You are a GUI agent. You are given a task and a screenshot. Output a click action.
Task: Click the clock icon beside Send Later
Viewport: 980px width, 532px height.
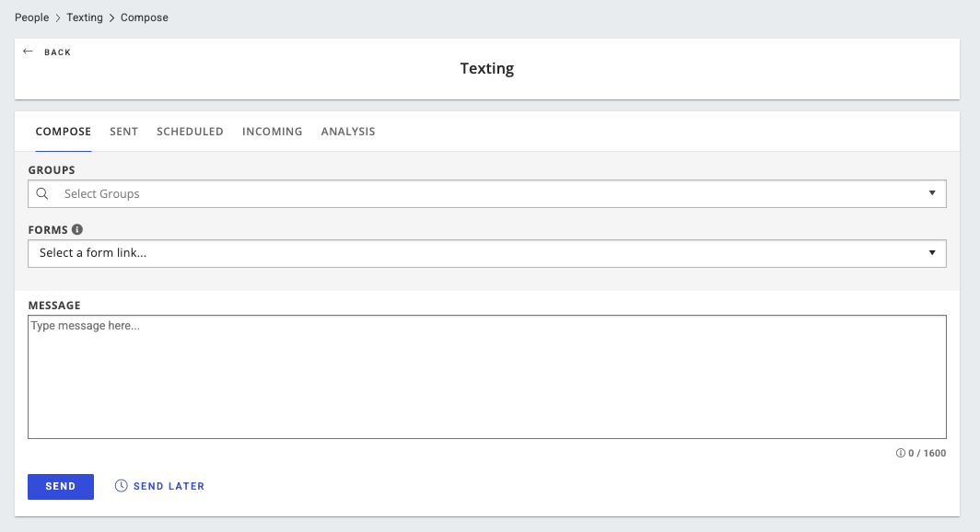pyautogui.click(x=122, y=486)
